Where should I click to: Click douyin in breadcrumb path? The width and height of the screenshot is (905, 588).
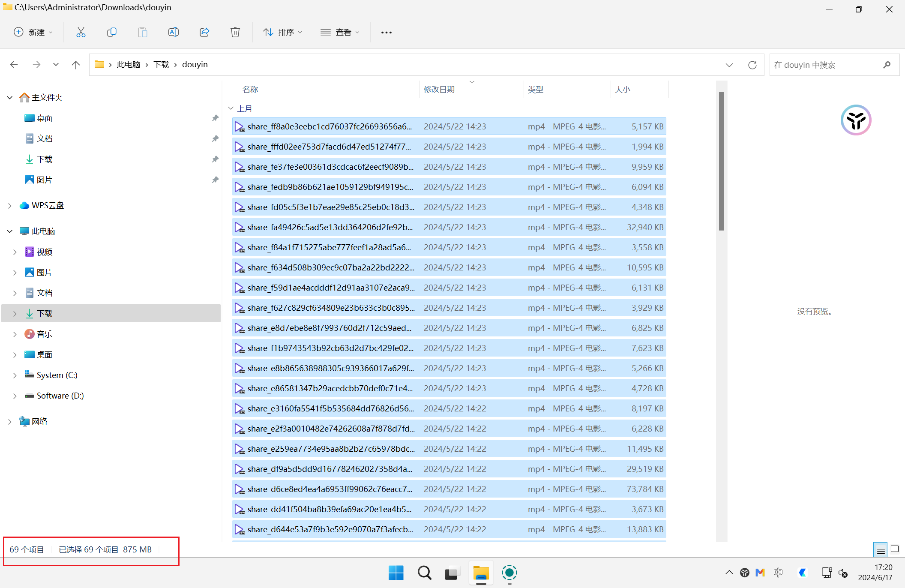tap(195, 65)
